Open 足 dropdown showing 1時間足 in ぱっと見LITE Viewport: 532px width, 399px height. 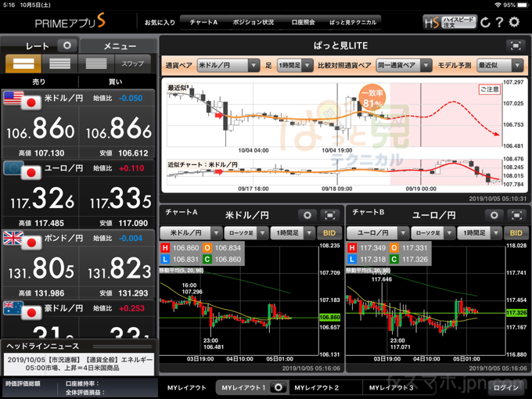click(x=295, y=65)
